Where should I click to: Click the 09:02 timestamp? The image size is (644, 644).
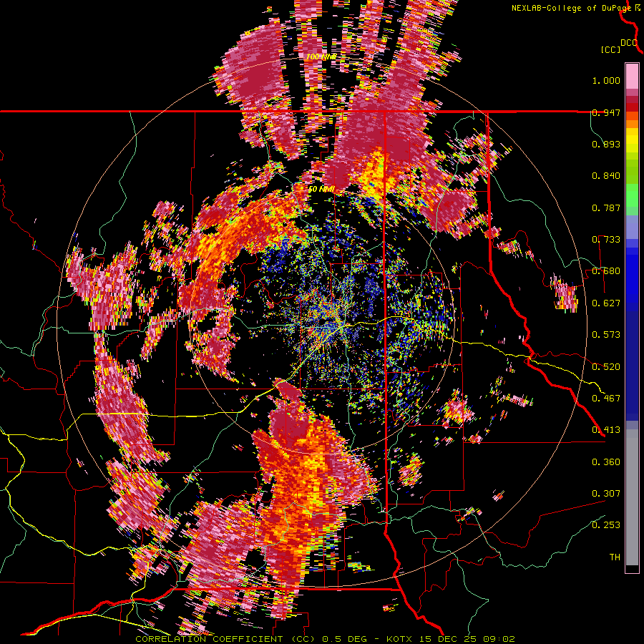tap(499, 639)
